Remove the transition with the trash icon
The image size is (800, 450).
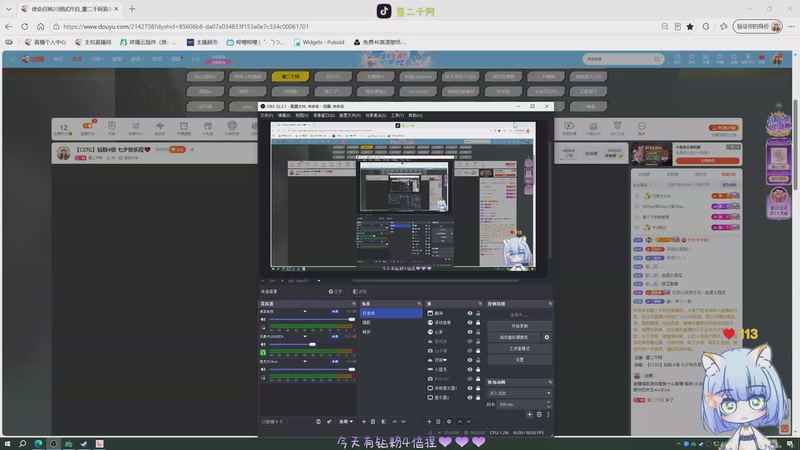click(539, 415)
